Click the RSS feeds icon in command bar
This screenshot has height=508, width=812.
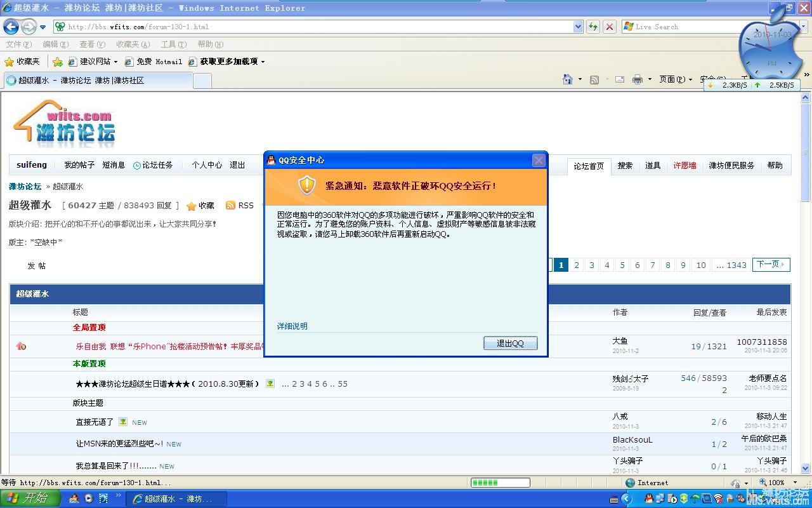tap(594, 79)
